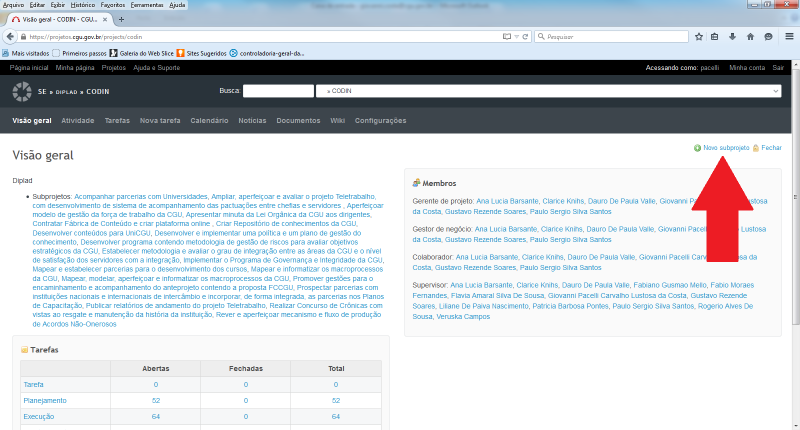Click the circular project logo in the header

click(22, 91)
